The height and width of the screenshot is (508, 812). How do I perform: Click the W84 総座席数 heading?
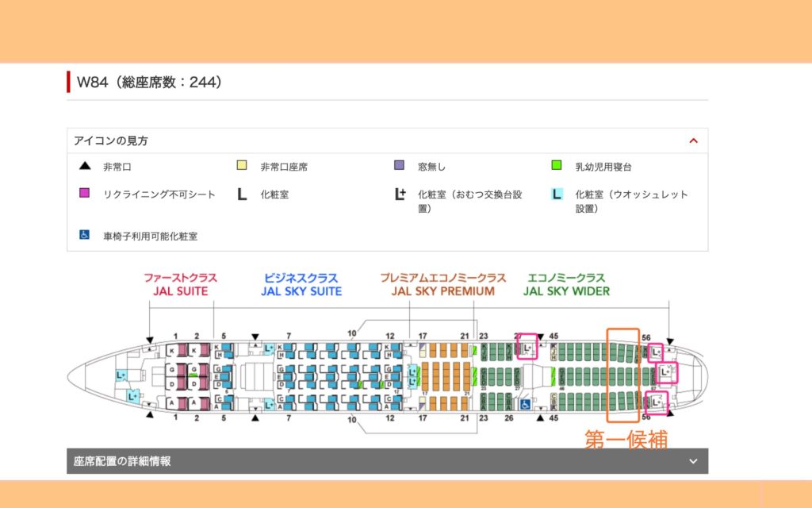pos(149,83)
